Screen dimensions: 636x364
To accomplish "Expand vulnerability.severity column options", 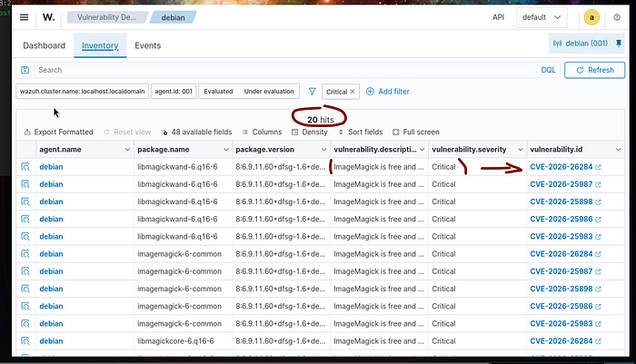I will [521, 150].
